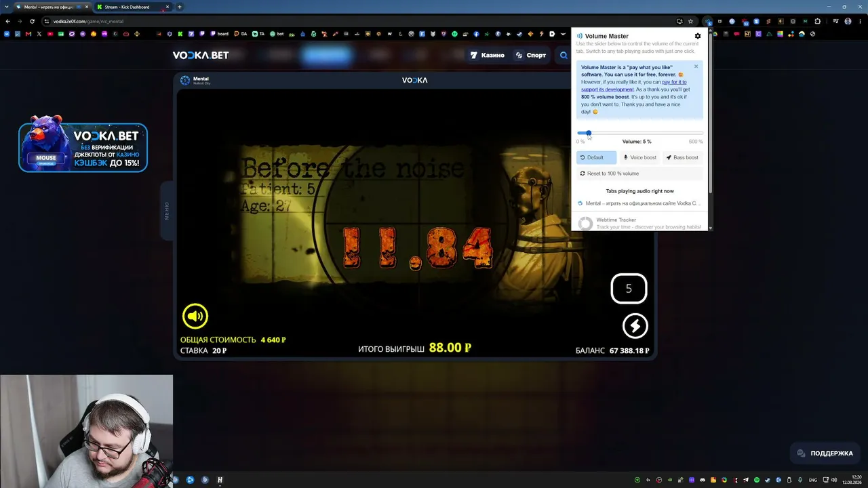Viewport: 868px width, 488px height.
Task: Reload the current page
Action: pyautogui.click(x=32, y=21)
